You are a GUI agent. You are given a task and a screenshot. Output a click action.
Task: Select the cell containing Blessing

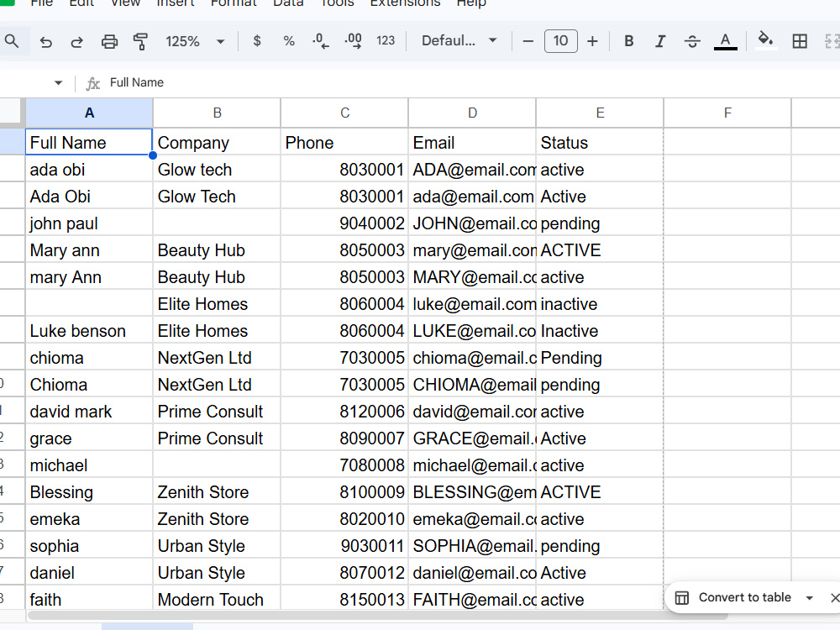pos(89,491)
